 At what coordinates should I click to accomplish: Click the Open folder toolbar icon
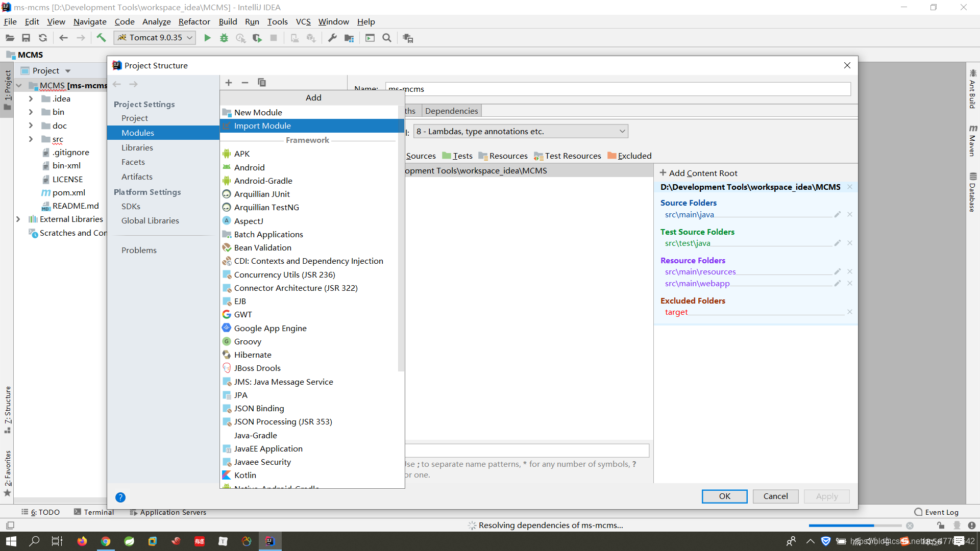10,38
